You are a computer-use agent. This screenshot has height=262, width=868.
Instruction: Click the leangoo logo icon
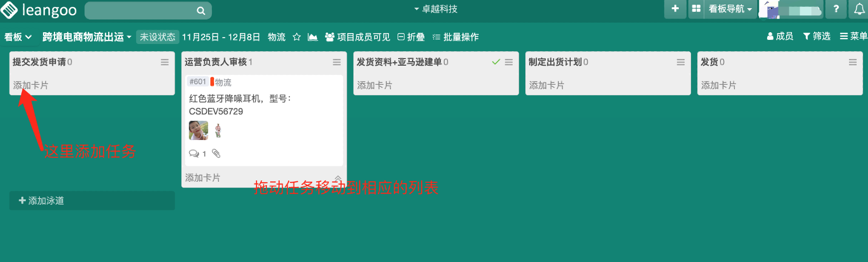tap(9, 10)
